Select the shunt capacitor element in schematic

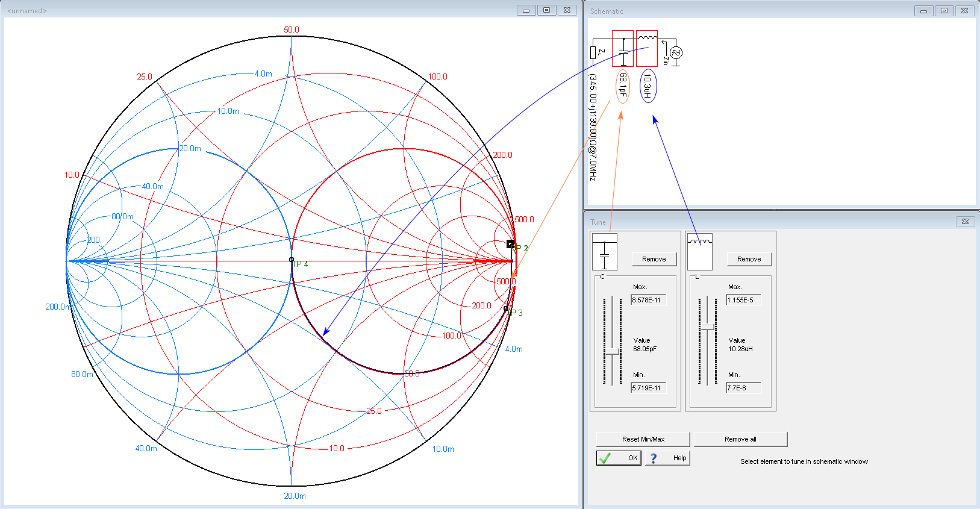pos(623,49)
